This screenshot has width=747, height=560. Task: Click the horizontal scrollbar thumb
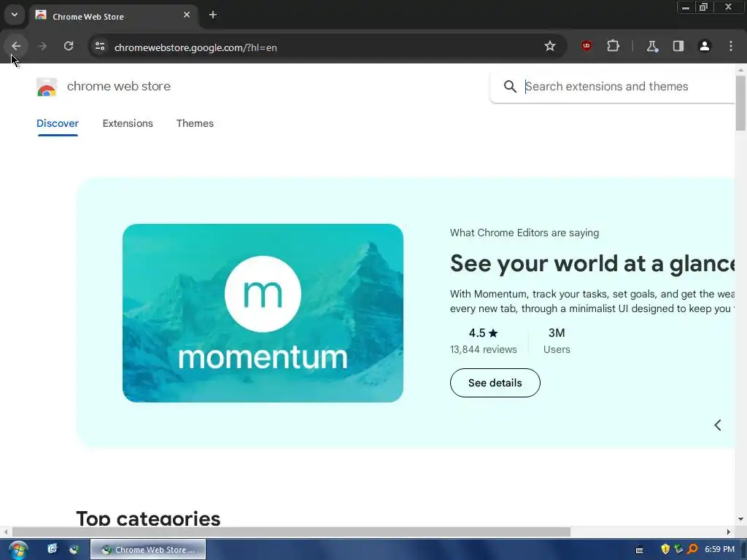[x=291, y=532]
